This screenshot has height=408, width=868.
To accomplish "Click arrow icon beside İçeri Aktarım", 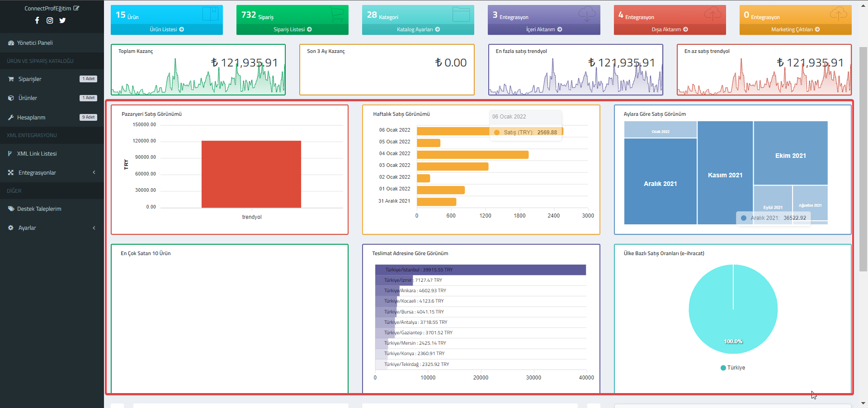I will click(x=560, y=29).
